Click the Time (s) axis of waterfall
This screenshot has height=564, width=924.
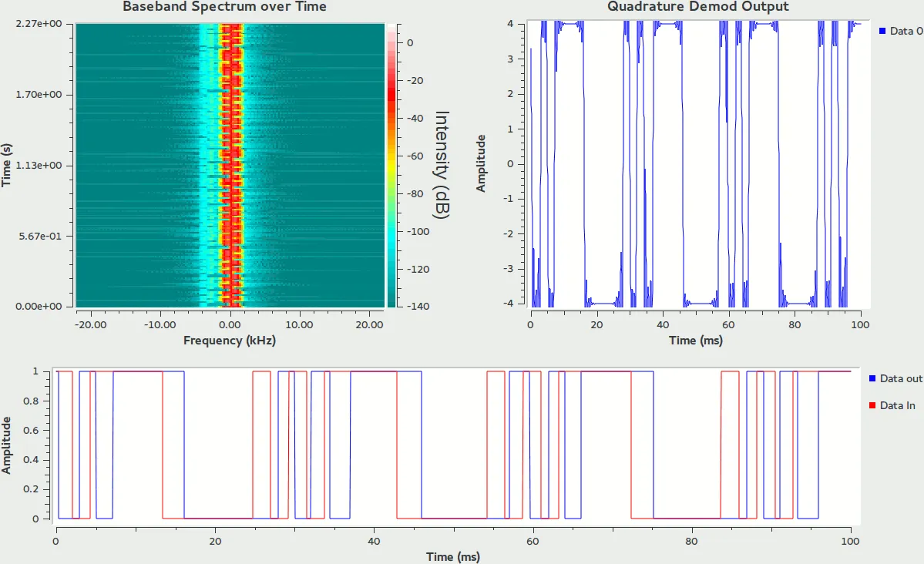(7, 163)
